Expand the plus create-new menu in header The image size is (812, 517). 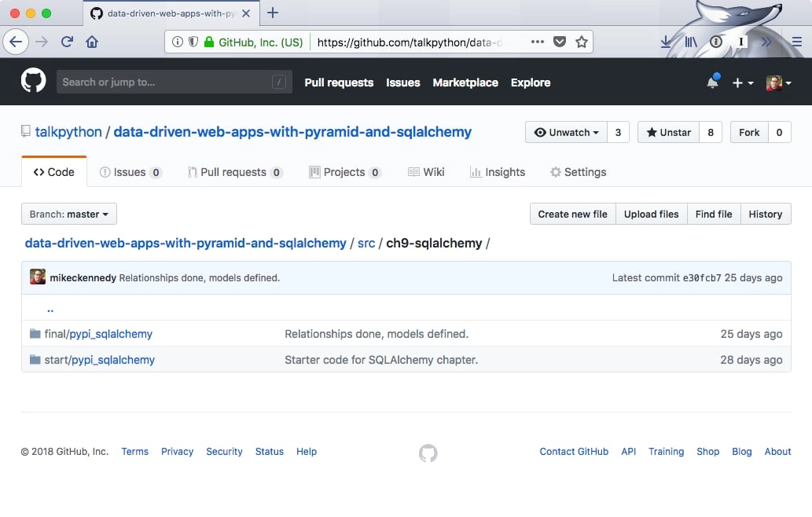click(742, 82)
